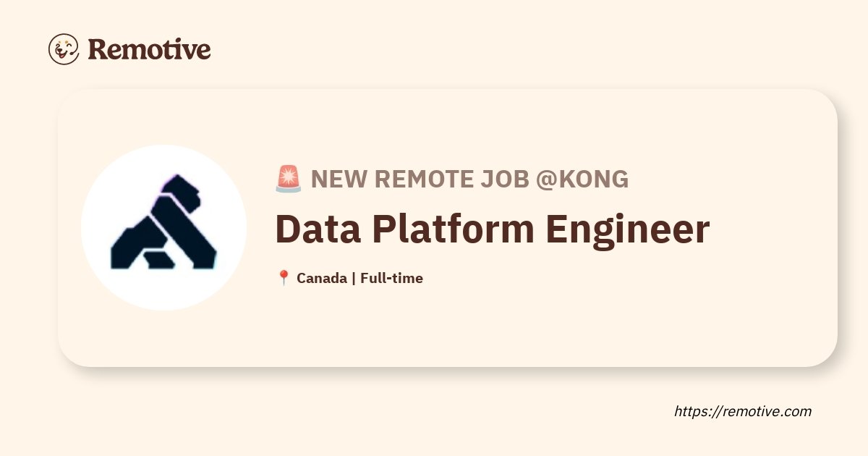Click the Full-time job type label
The image size is (868, 456).
point(391,278)
